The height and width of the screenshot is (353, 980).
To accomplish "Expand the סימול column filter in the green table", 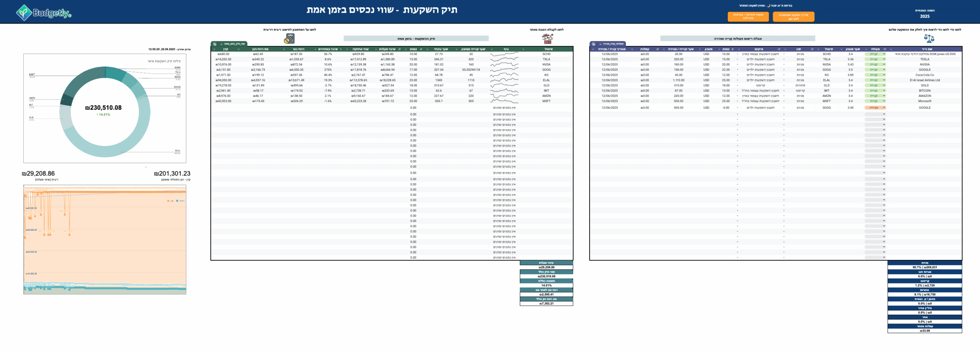I will click(x=523, y=49).
